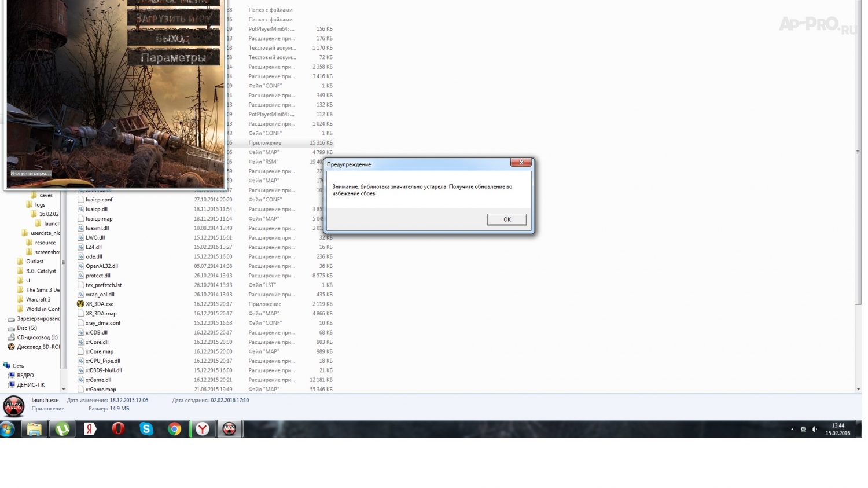Select the luaicp.conf file
868x488 pixels.
(x=99, y=200)
